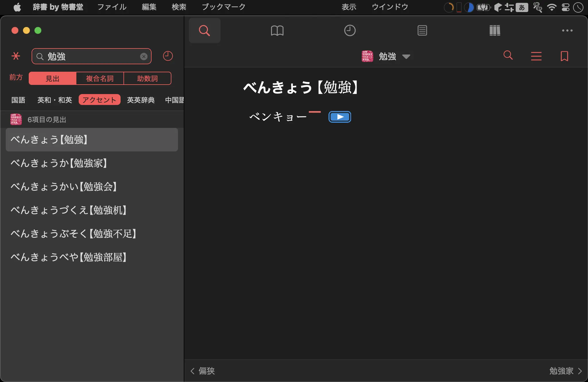Select result べんきょうか【勉強家】
The width and height of the screenshot is (588, 382).
pos(92,163)
